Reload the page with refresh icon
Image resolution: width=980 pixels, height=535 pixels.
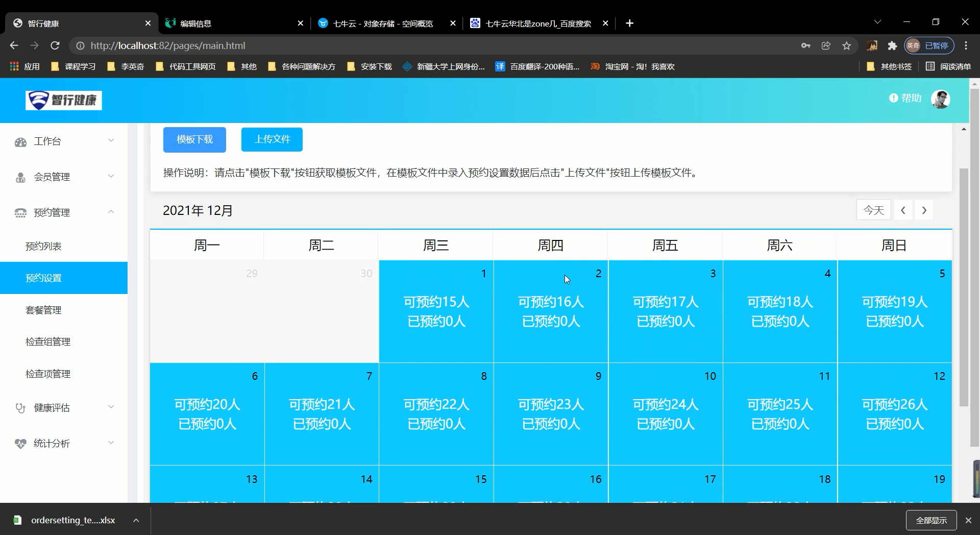tap(55, 45)
